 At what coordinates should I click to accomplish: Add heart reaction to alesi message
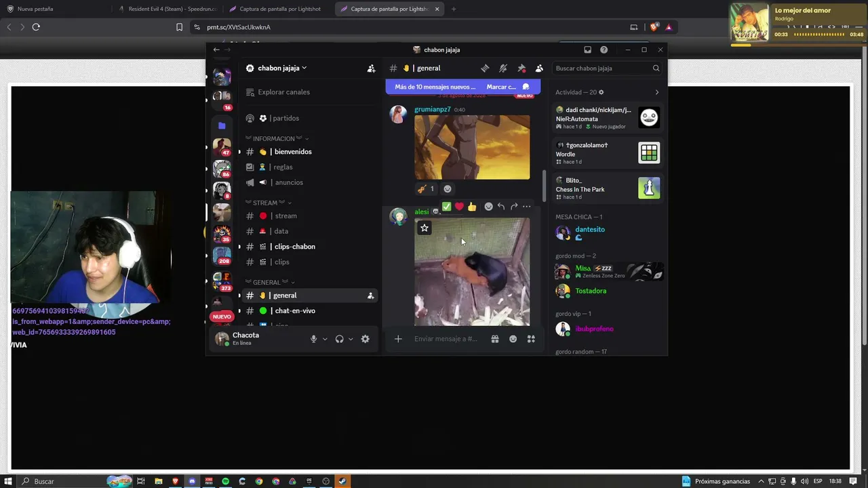459,207
